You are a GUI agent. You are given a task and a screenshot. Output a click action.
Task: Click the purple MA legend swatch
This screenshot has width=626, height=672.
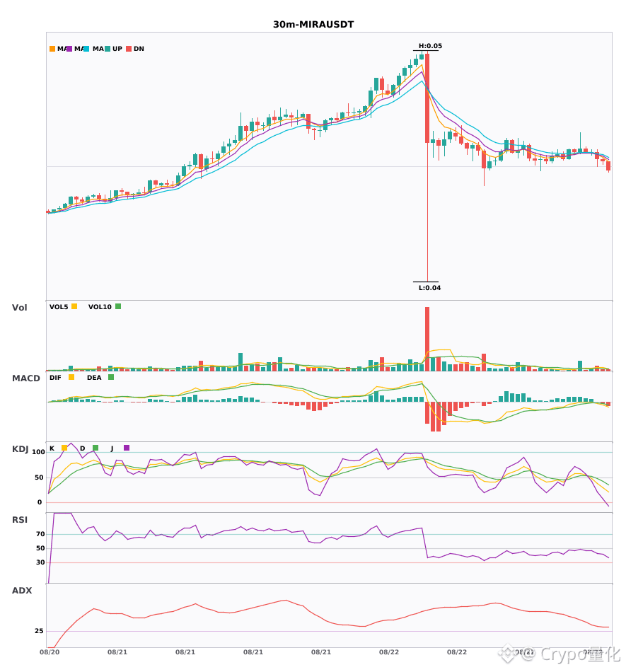click(x=69, y=49)
